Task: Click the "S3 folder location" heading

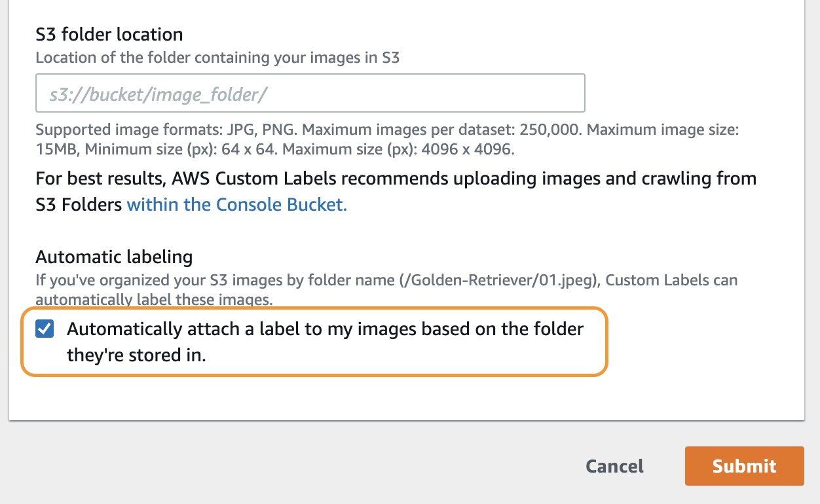Action: point(109,34)
